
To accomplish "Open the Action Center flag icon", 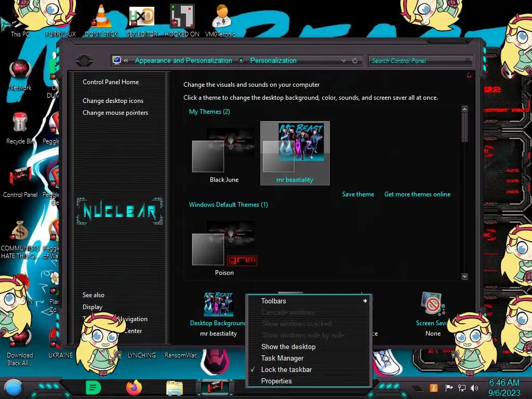I will 449,388.
